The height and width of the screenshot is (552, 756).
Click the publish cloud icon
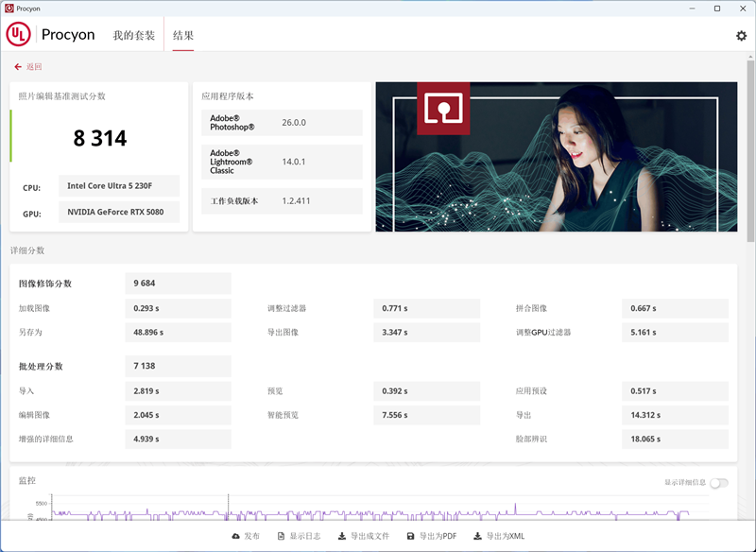234,535
